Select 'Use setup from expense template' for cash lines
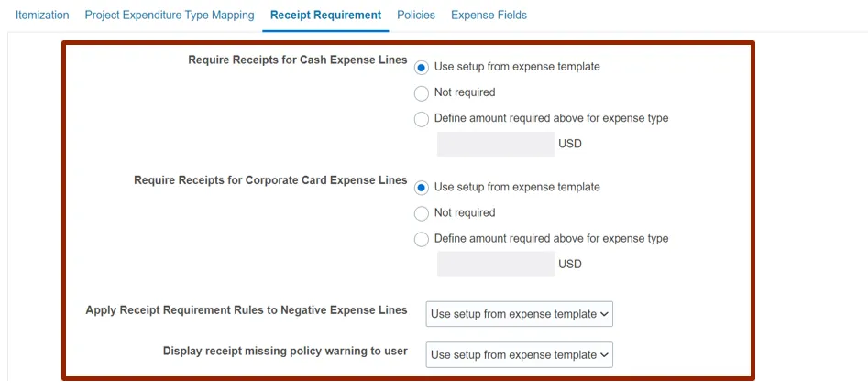 coord(422,67)
